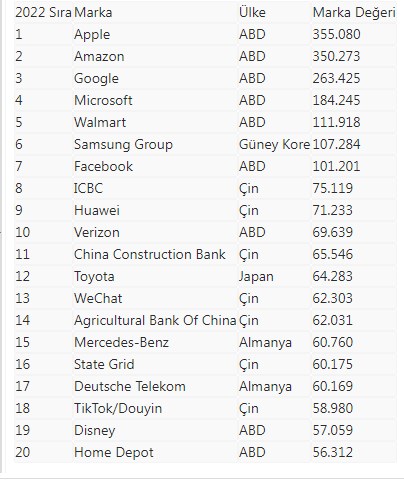Click the Mercedes-Benz cell
Image resolution: width=404 pixels, height=480 pixels.
coord(121,342)
